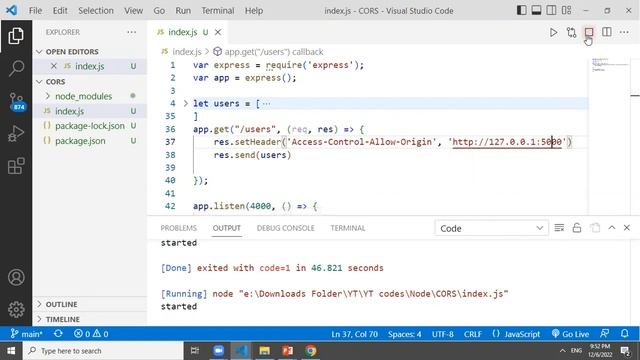The height and width of the screenshot is (360, 640).
Task: Switch to the Terminal panel tab
Action: coord(348,228)
